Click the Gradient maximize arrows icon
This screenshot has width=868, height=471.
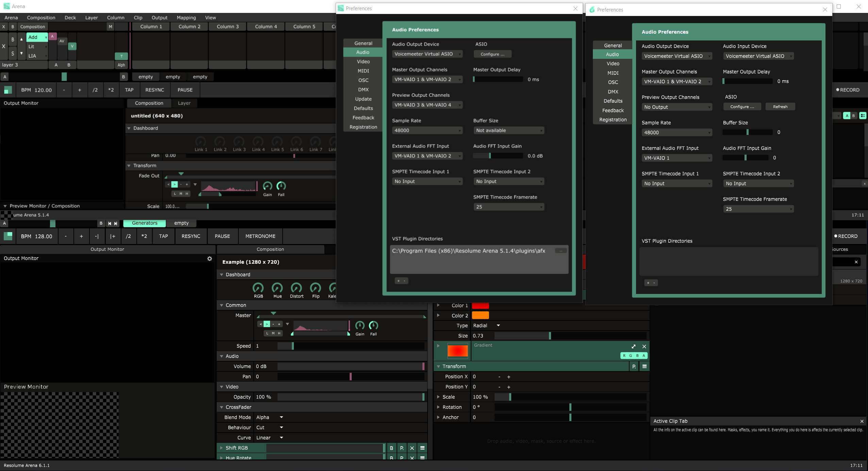tap(633, 346)
